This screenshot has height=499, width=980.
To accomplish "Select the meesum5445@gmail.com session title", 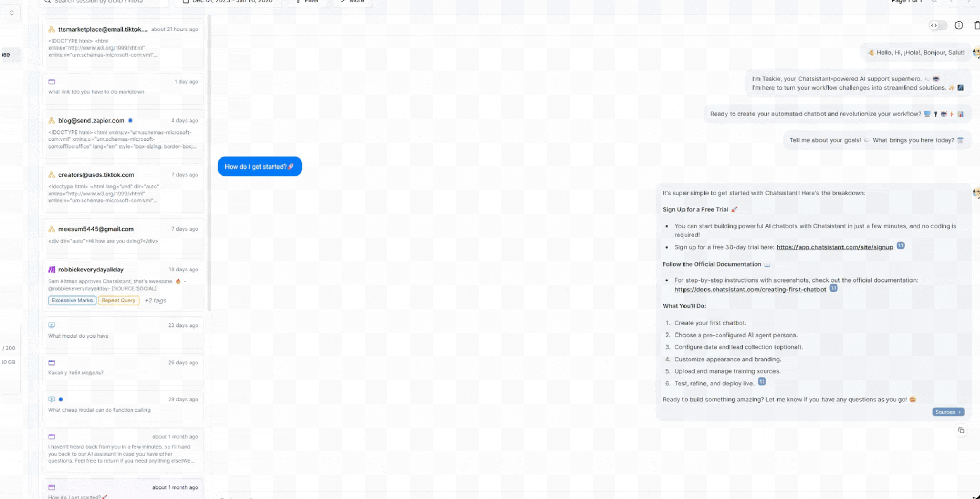I will pyautogui.click(x=96, y=229).
